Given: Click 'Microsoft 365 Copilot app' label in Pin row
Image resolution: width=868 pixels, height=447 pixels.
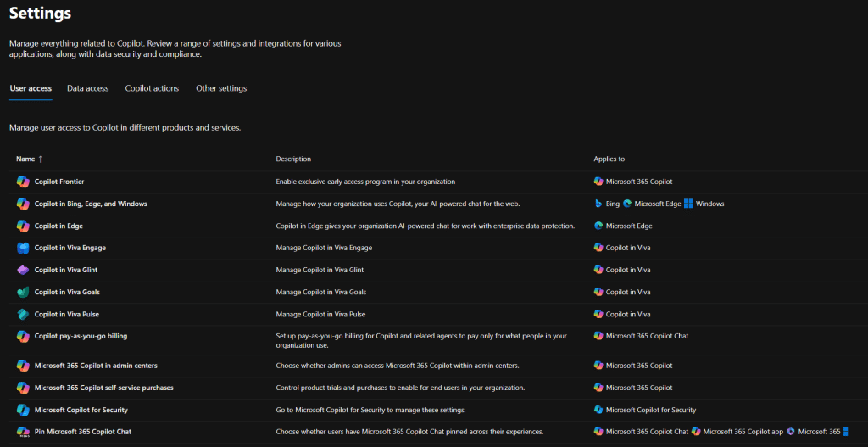Looking at the screenshot, I should [741, 432].
